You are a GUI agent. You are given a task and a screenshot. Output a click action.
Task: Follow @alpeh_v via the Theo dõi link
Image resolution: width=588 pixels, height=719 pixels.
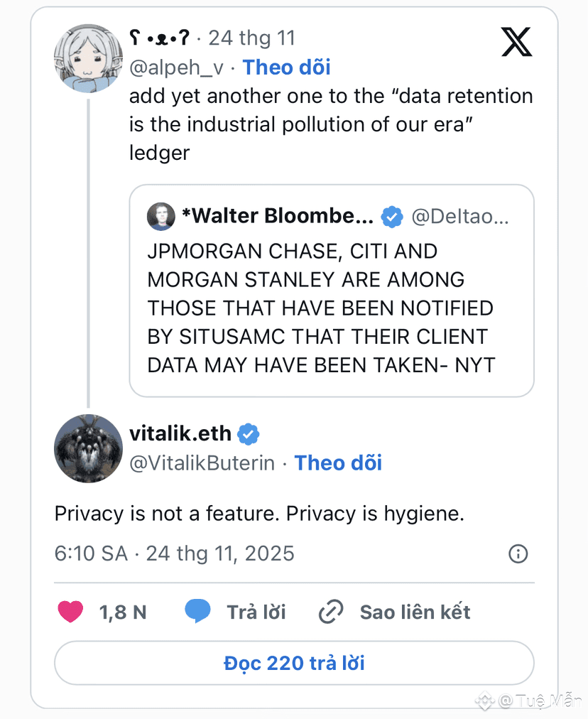click(x=286, y=67)
